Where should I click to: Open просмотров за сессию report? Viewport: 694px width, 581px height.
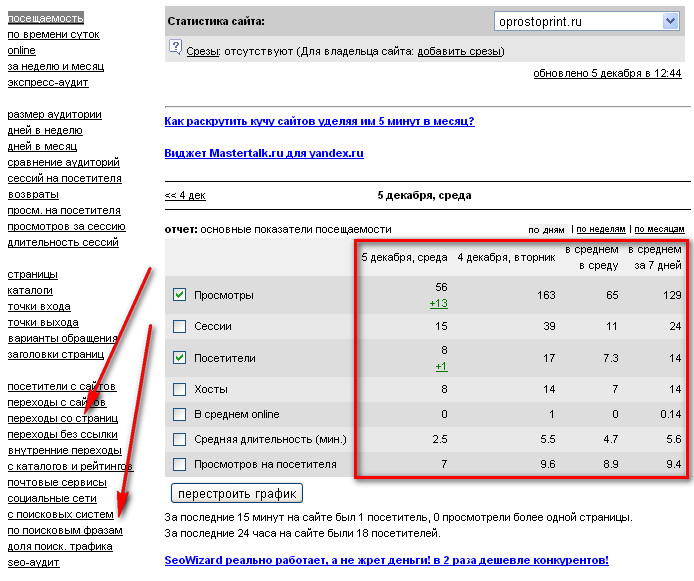(66, 227)
